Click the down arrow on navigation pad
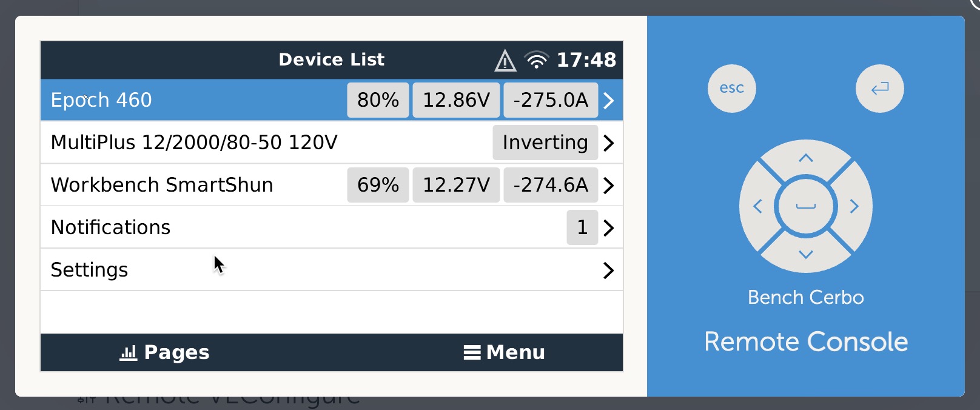Screen dimensions: 980x410 pos(805,254)
